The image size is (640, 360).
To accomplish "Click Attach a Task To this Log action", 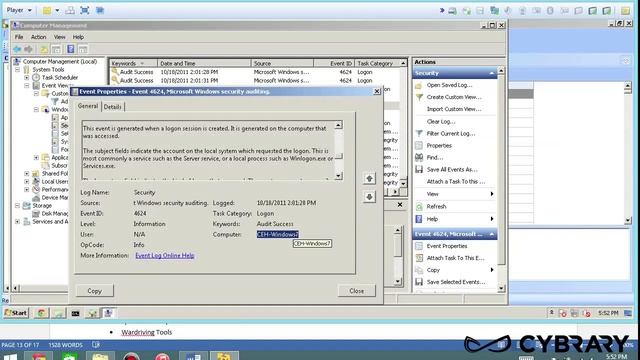I will coord(456,182).
